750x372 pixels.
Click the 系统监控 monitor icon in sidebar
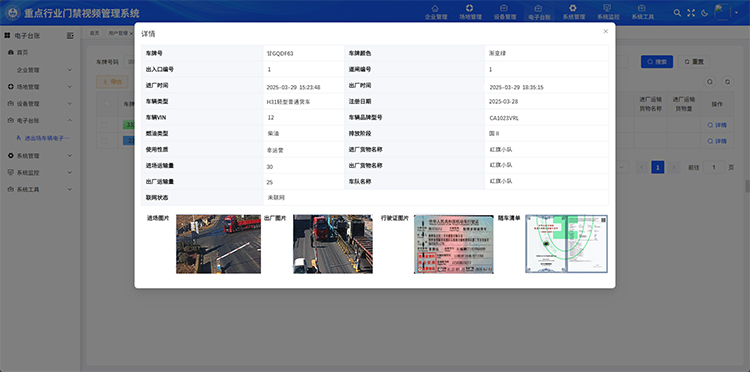click(x=11, y=173)
